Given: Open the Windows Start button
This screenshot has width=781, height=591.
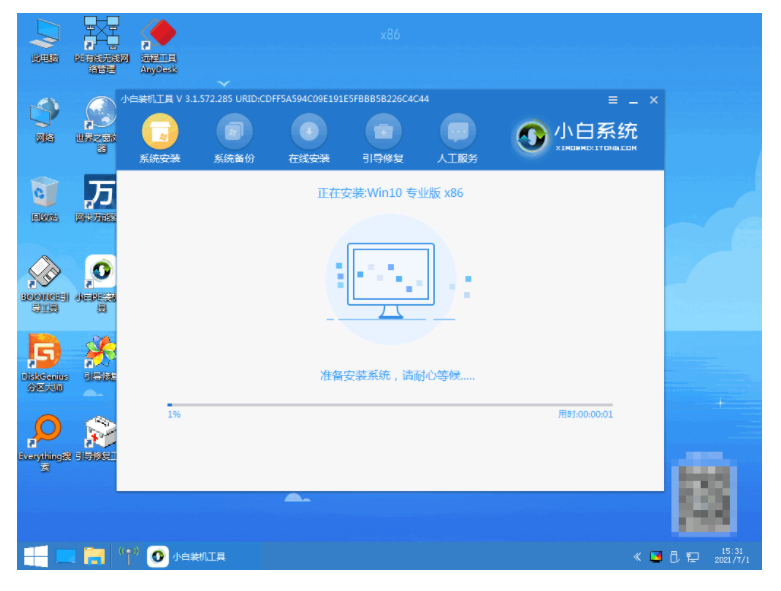Looking at the screenshot, I should [x=36, y=556].
